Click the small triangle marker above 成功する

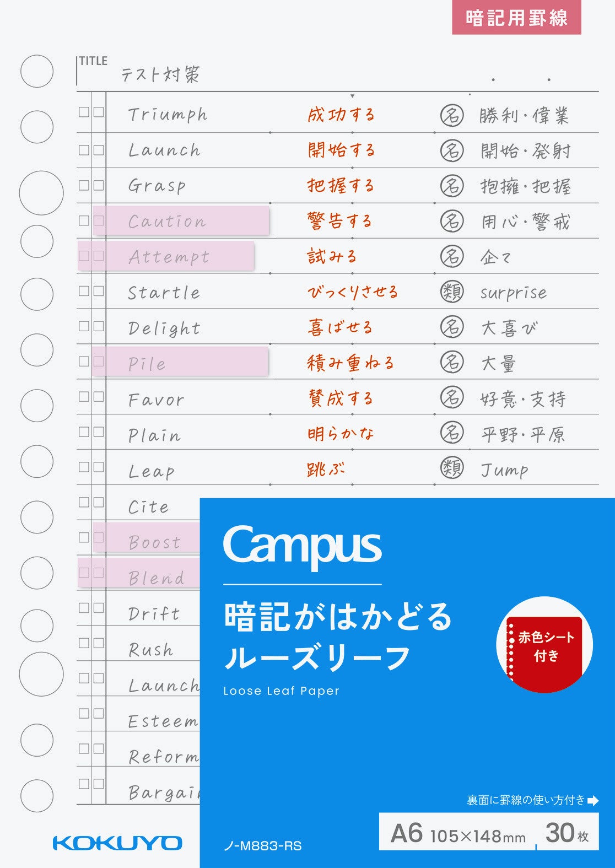pyautogui.click(x=352, y=96)
